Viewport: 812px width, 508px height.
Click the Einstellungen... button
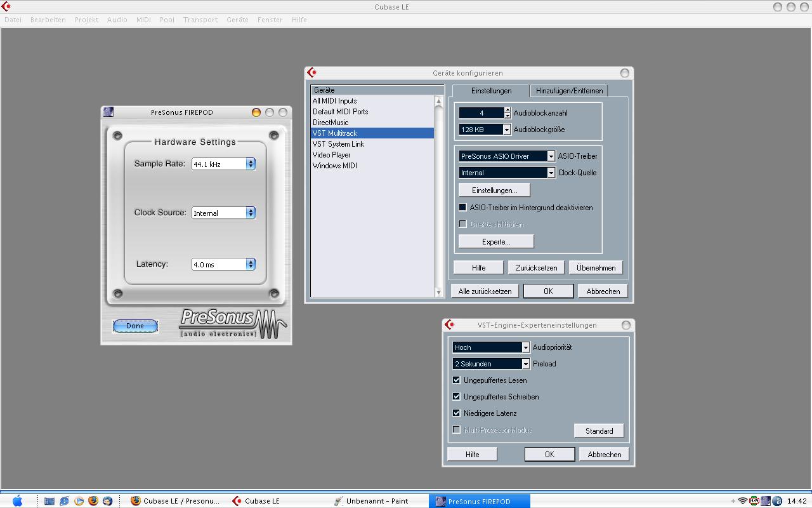tap(494, 190)
